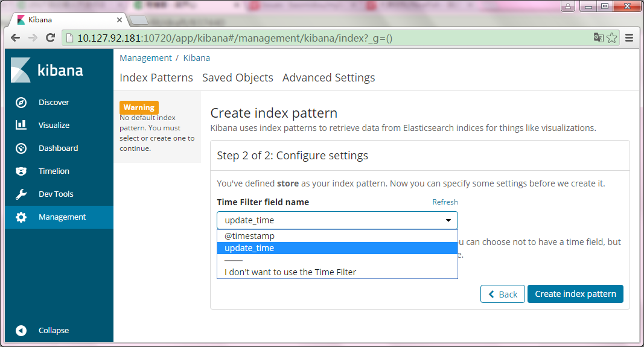Click the Kibana tab title
This screenshot has width=644, height=347.
click(40, 20)
